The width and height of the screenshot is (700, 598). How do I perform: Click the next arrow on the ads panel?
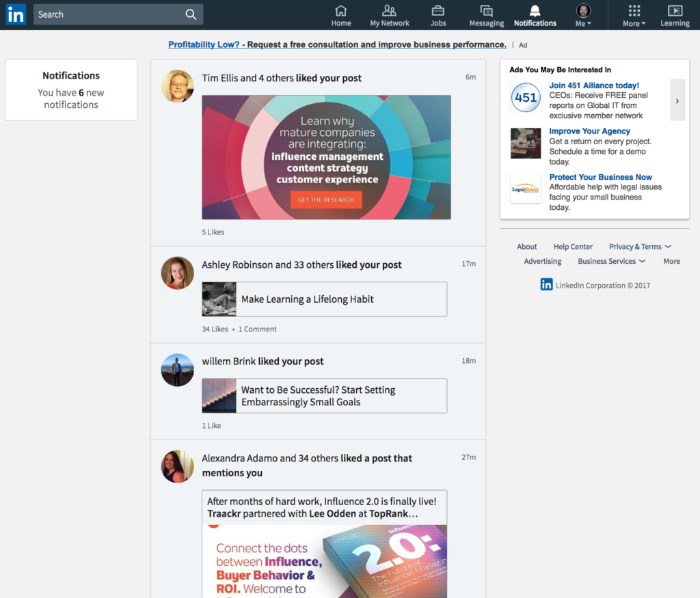tap(677, 100)
